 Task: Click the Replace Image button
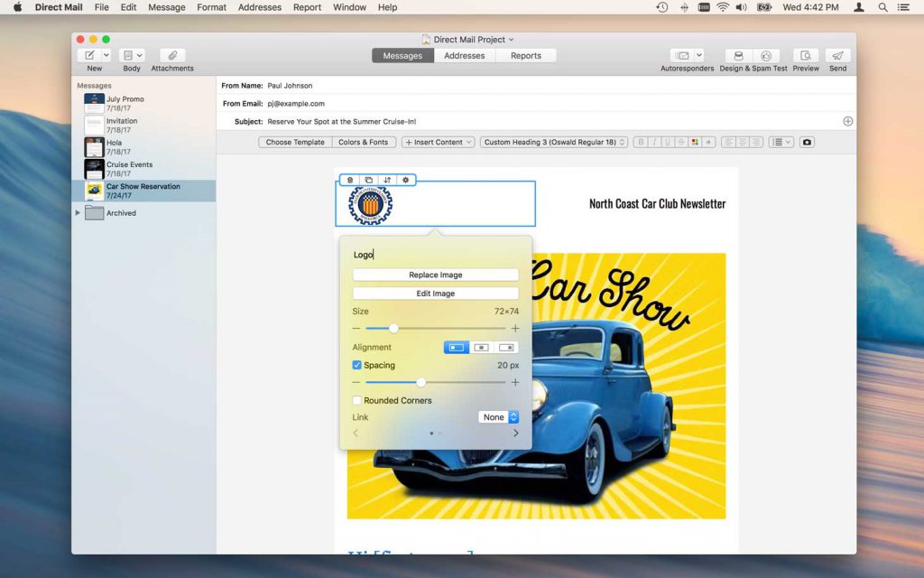click(435, 275)
